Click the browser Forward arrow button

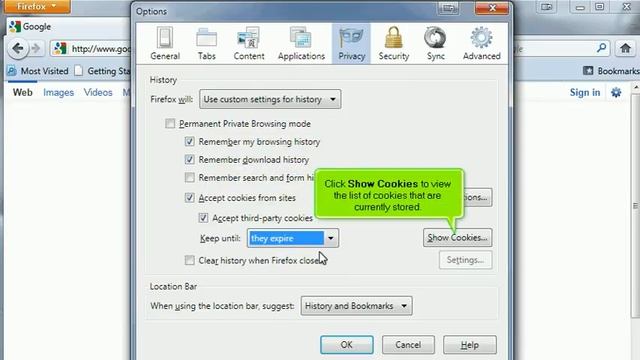pos(36,49)
